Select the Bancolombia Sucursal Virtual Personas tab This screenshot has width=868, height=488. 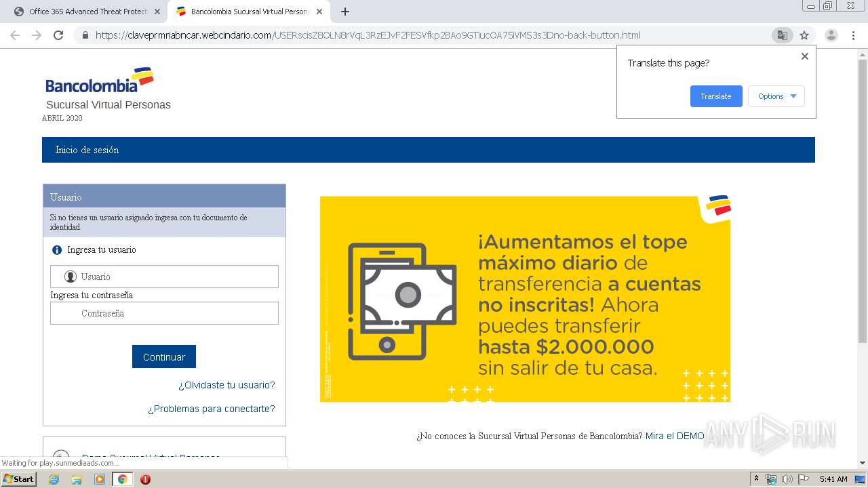pyautogui.click(x=248, y=12)
